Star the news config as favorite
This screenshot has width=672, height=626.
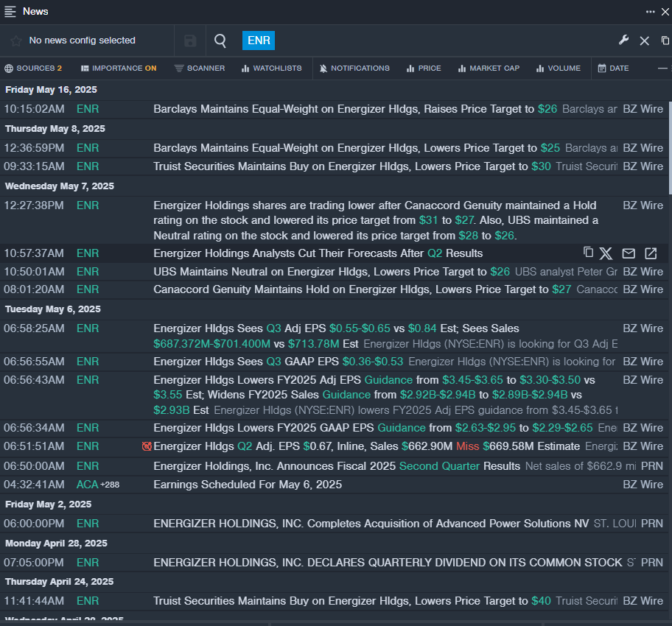tap(16, 41)
